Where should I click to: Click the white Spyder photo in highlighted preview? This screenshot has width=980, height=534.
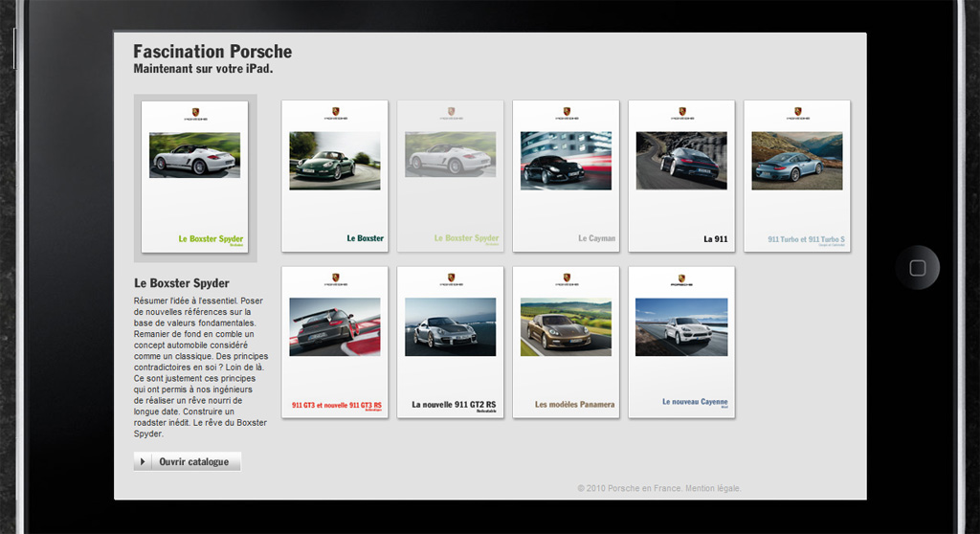click(194, 155)
